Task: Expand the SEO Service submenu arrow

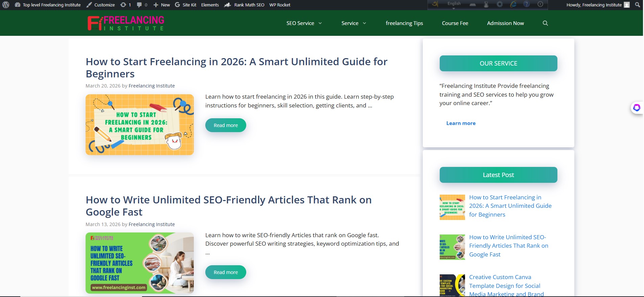Action: [x=320, y=23]
